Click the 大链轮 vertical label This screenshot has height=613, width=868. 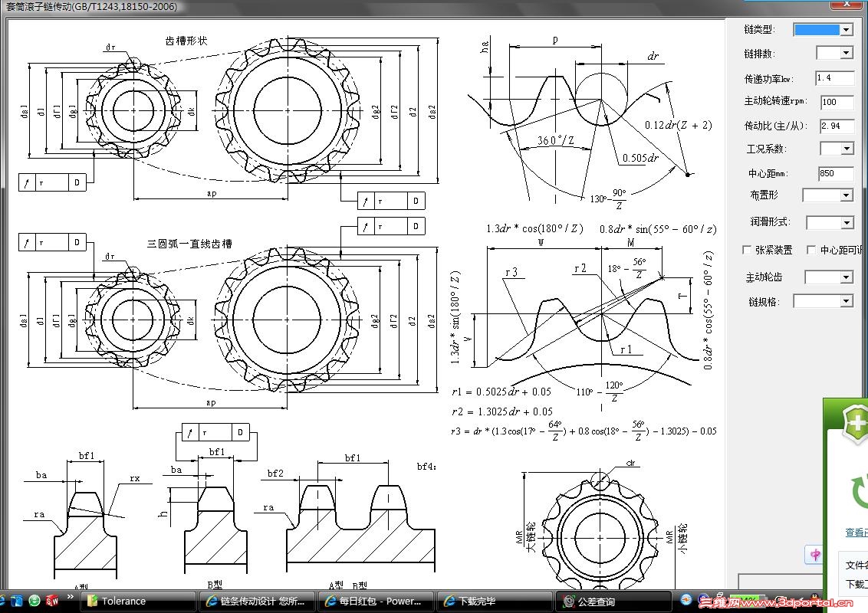(531, 536)
